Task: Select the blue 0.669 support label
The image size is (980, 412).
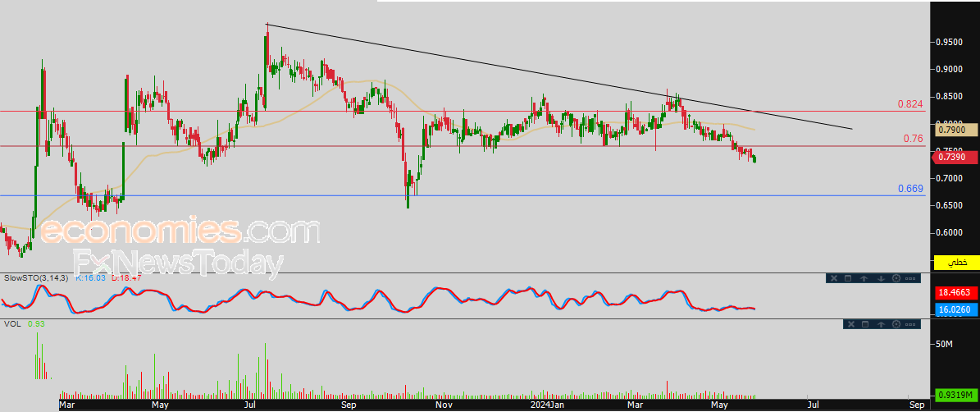Action: click(x=910, y=188)
